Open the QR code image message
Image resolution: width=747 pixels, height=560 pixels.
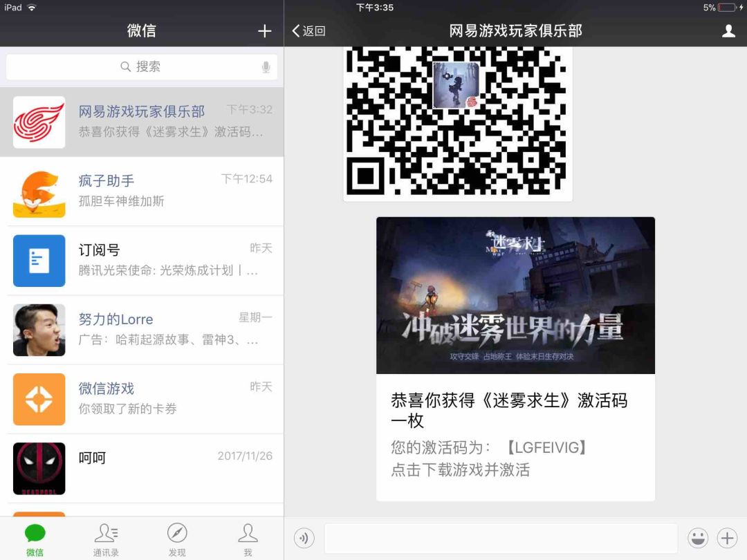pyautogui.click(x=458, y=124)
